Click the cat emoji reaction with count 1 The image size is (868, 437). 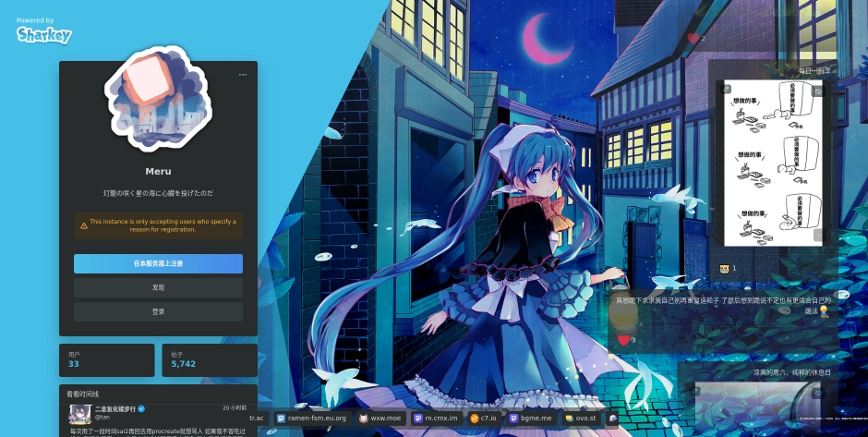click(728, 269)
